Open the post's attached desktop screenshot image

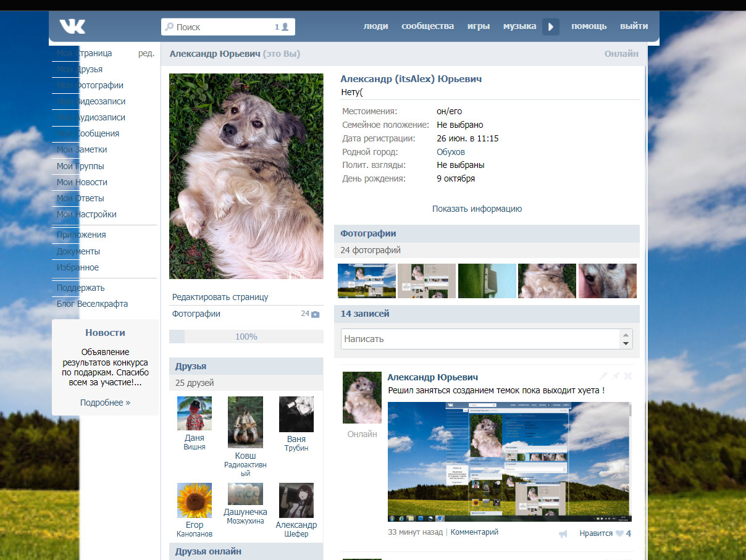pyautogui.click(x=509, y=462)
